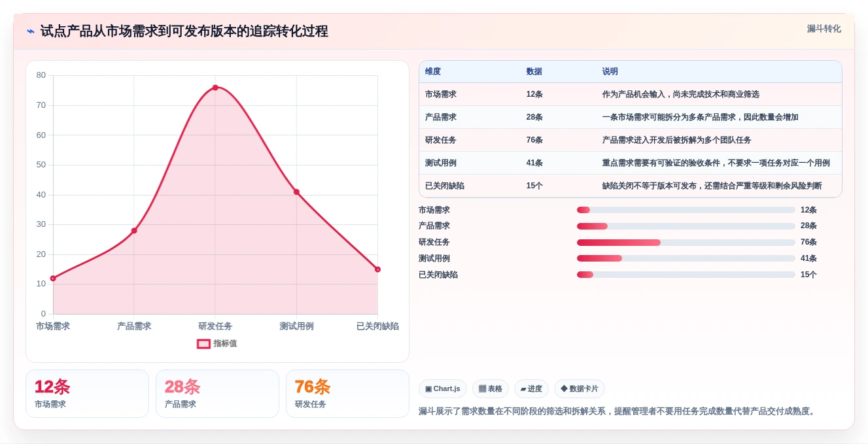Click the 数据 column header
This screenshot has width=868, height=444.
coord(534,72)
